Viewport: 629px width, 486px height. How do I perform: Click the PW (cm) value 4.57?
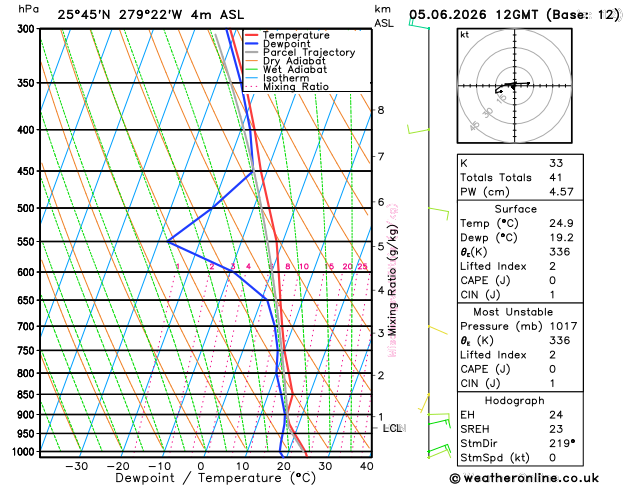561,192
